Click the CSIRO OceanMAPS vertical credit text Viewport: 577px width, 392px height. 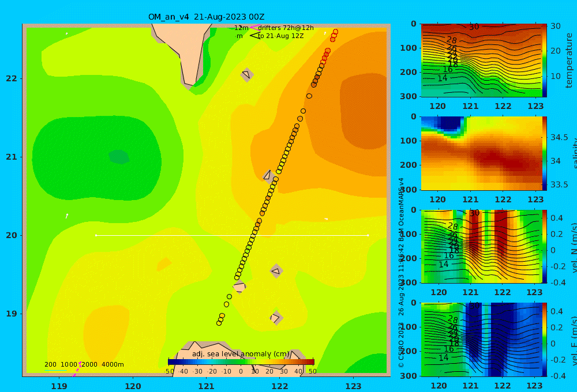[401, 273]
